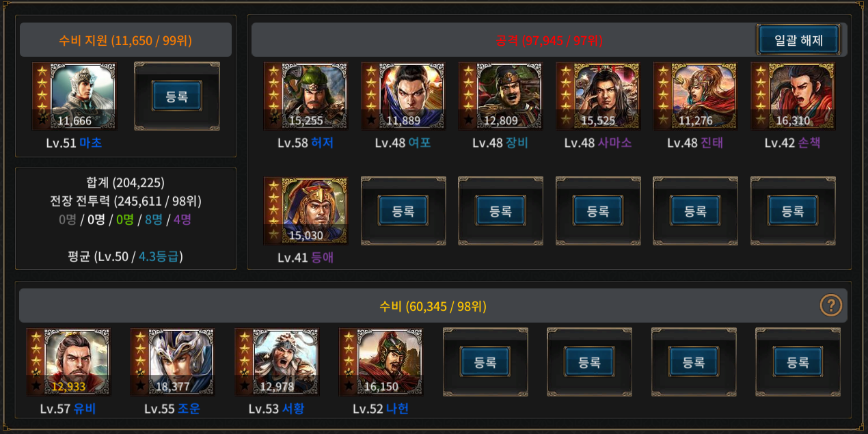The height and width of the screenshot is (434, 868).
Task: Select the 서황 hero portrait
Action: point(277,362)
